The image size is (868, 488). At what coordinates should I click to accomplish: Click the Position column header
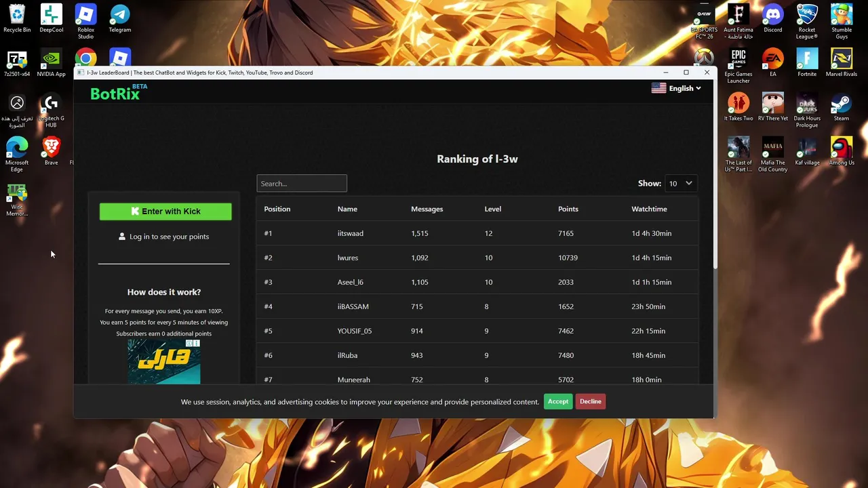coord(277,209)
